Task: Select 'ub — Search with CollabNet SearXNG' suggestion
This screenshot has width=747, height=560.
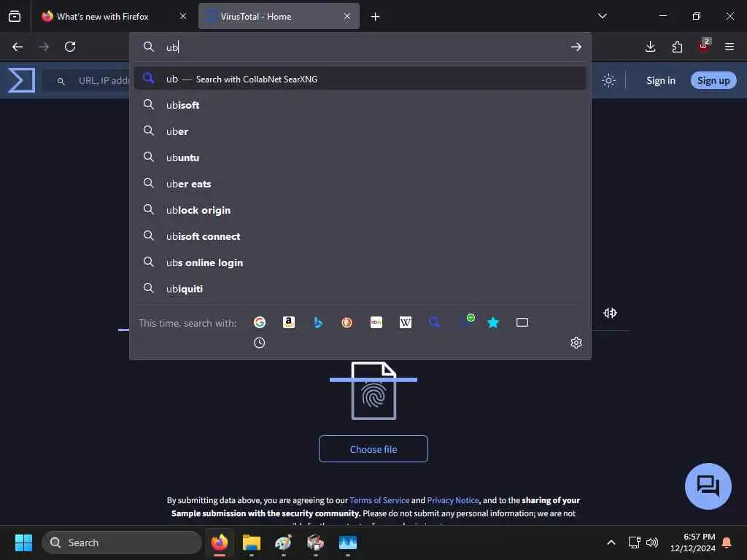Action: click(x=360, y=79)
